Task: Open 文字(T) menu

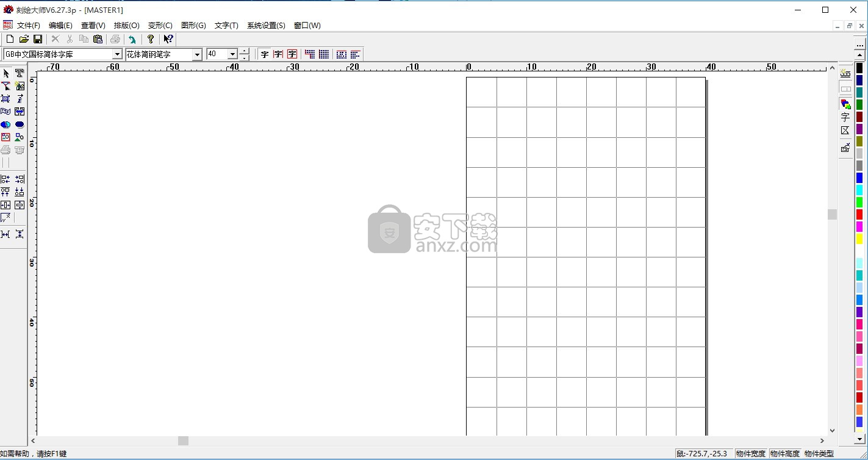Action: pos(226,26)
